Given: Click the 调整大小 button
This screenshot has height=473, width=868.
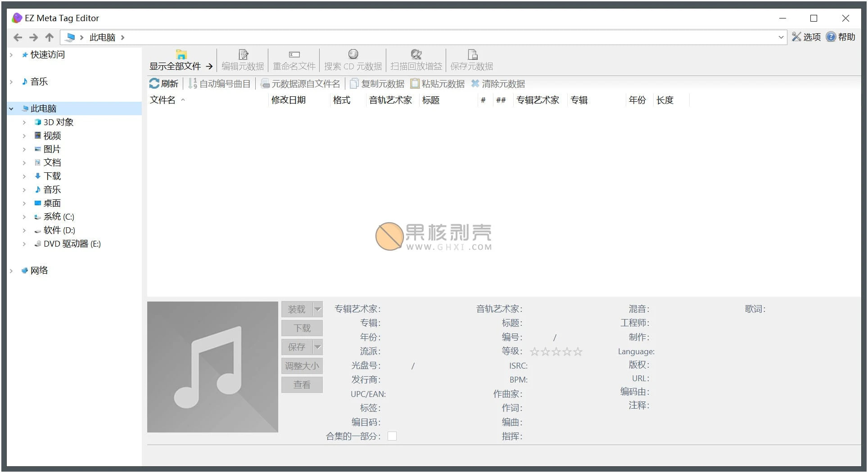Looking at the screenshot, I should click(302, 366).
